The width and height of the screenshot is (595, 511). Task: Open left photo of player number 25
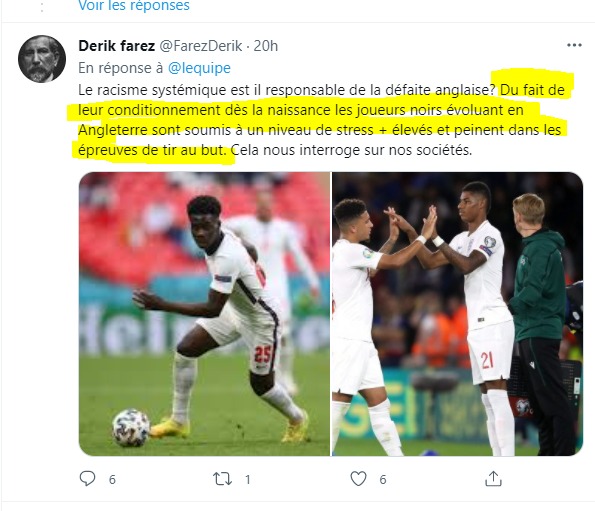coord(204,314)
